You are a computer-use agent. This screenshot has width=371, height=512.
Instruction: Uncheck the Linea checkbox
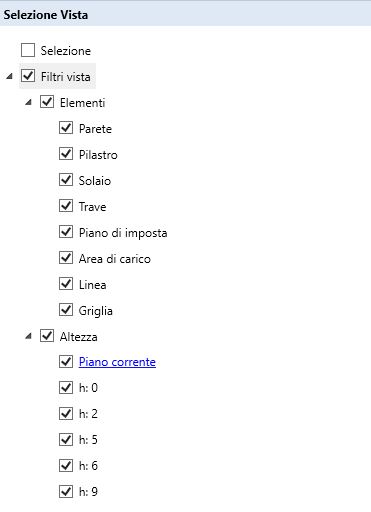pyautogui.click(x=66, y=284)
